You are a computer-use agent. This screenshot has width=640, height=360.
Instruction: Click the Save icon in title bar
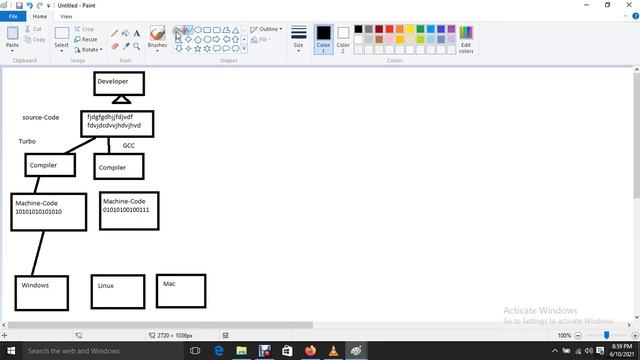[19, 5]
